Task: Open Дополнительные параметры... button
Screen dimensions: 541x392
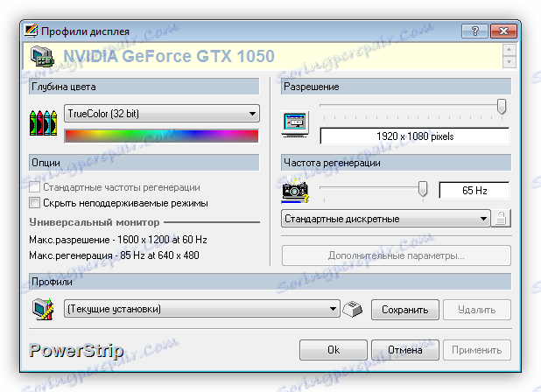Action: click(x=396, y=255)
